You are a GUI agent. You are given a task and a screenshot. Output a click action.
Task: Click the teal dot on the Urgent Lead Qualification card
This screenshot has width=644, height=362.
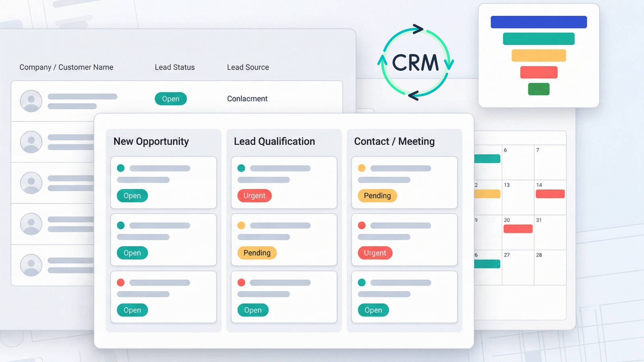(241, 169)
